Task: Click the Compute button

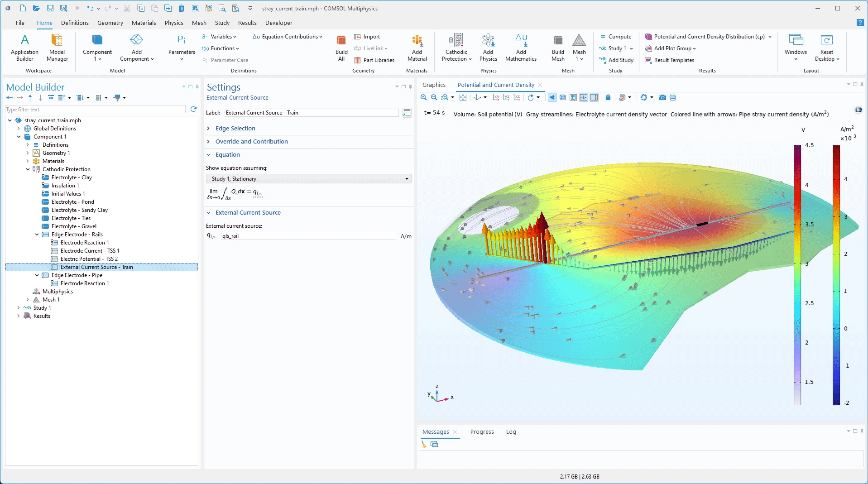Action: coord(619,37)
